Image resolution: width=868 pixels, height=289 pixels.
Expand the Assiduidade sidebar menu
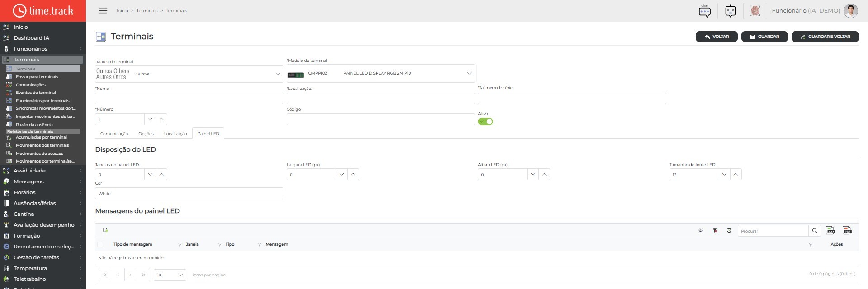43,171
